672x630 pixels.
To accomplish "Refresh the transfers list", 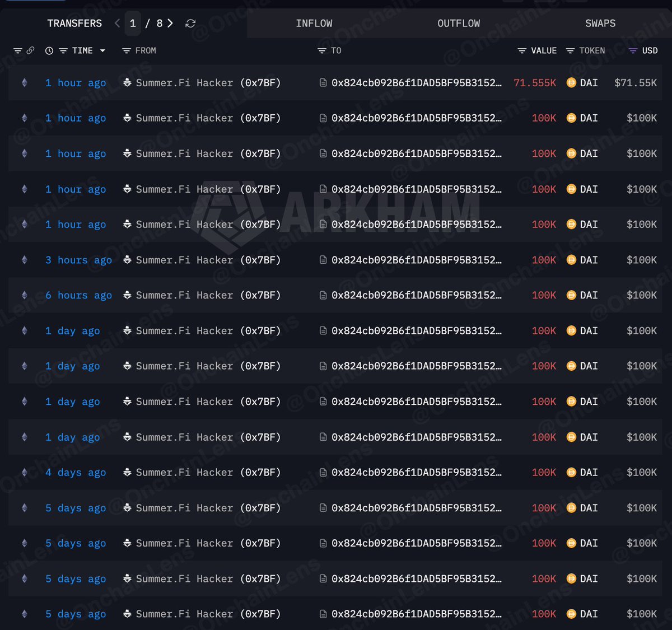I will (190, 23).
